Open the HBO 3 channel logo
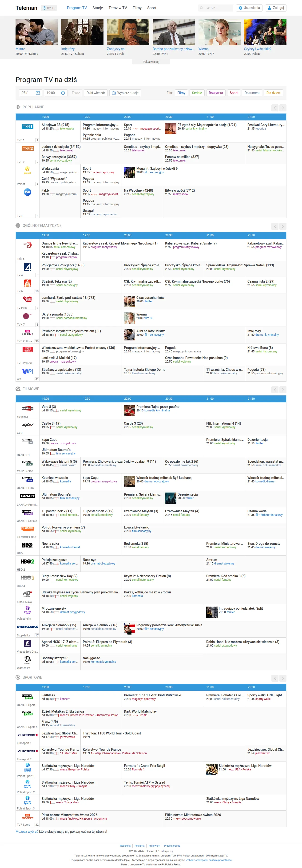This screenshot has height=868, width=302. pos(27,578)
